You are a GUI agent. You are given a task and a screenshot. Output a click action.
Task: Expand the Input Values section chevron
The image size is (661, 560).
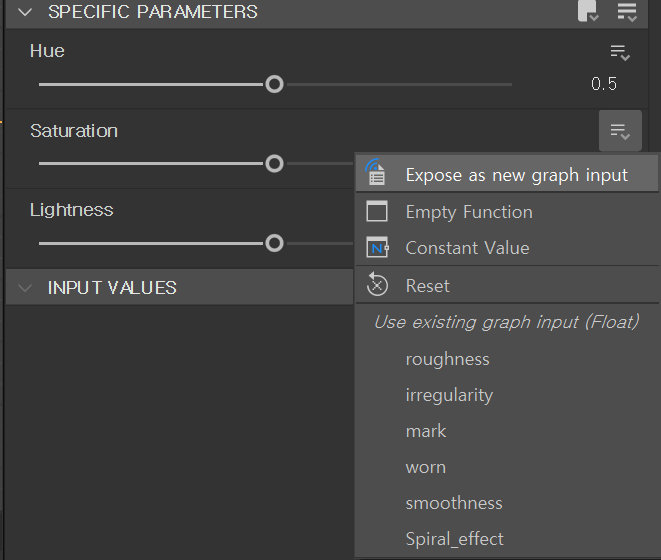coord(25,288)
